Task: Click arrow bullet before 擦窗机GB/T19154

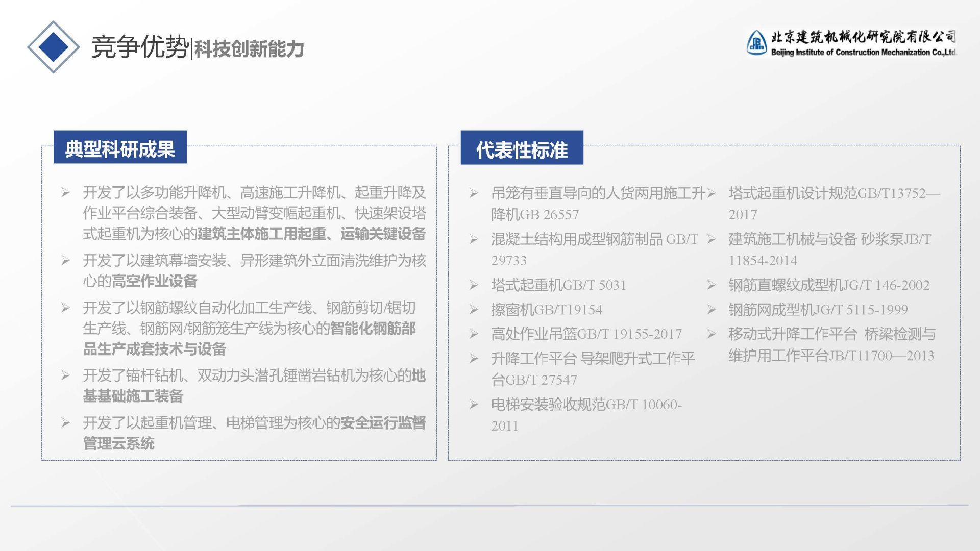Action: [474, 310]
